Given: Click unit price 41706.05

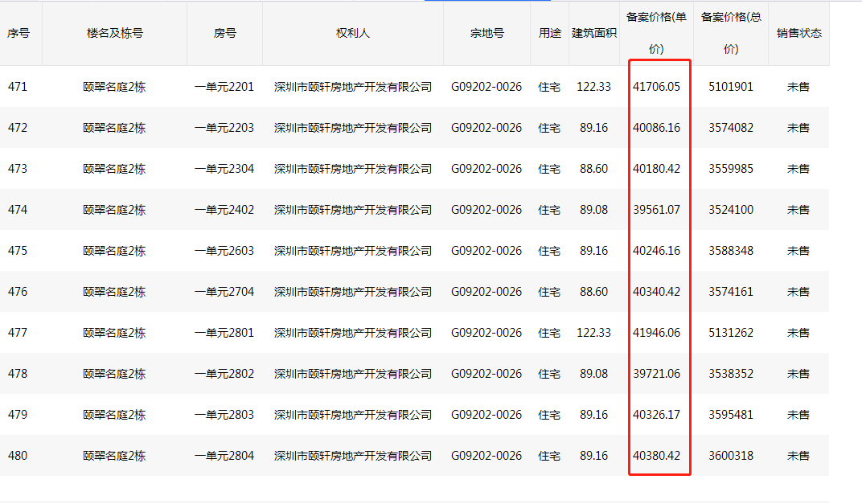Looking at the screenshot, I should 656,86.
